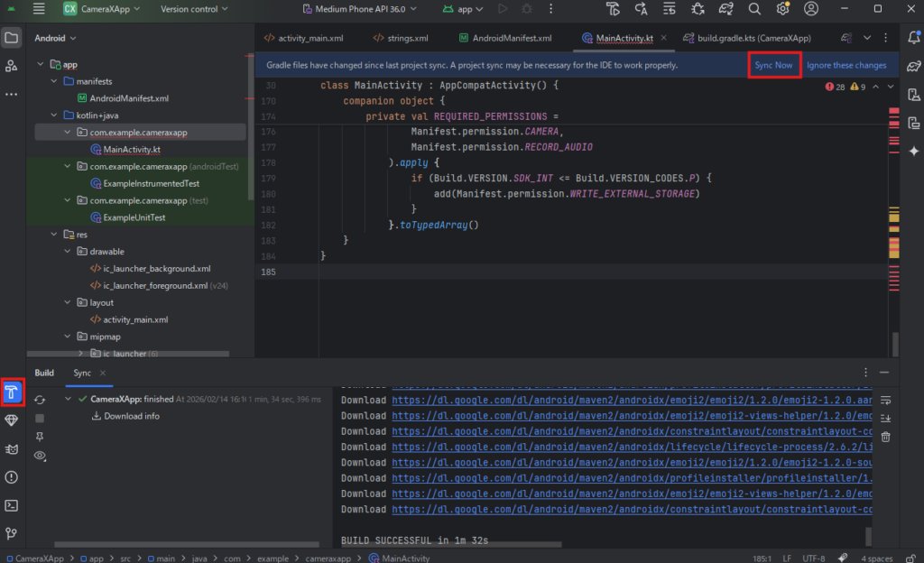Switch to the Build tab in the bottom panel

(x=44, y=373)
